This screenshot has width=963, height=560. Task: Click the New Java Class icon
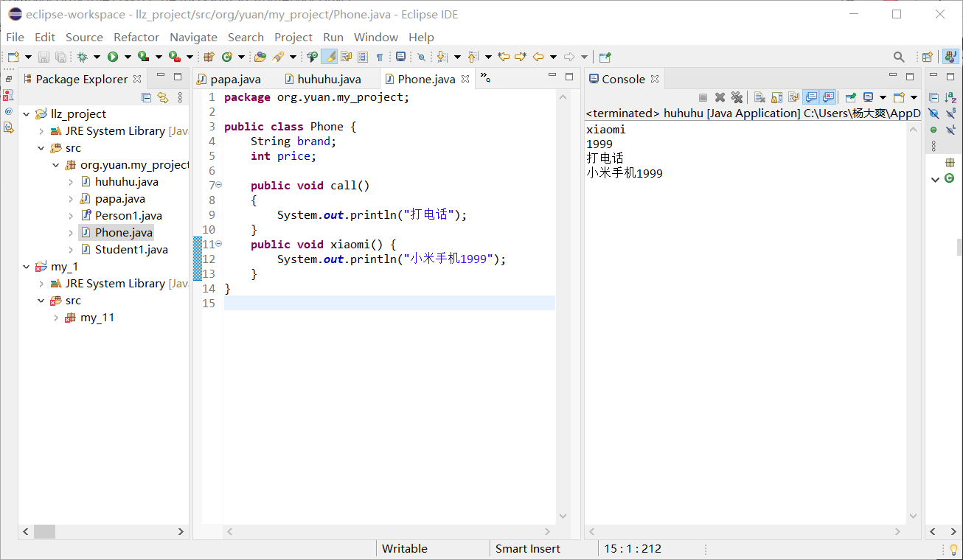coord(228,57)
